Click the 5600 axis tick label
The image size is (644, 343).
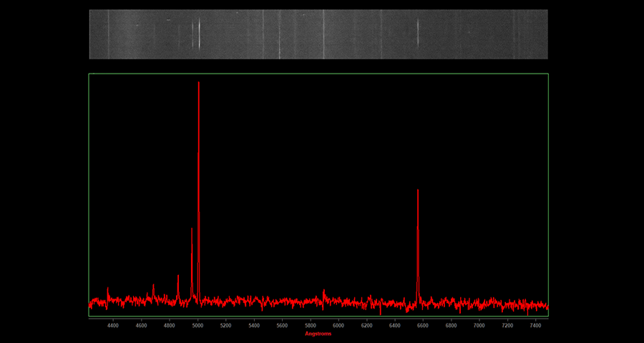pos(282,325)
